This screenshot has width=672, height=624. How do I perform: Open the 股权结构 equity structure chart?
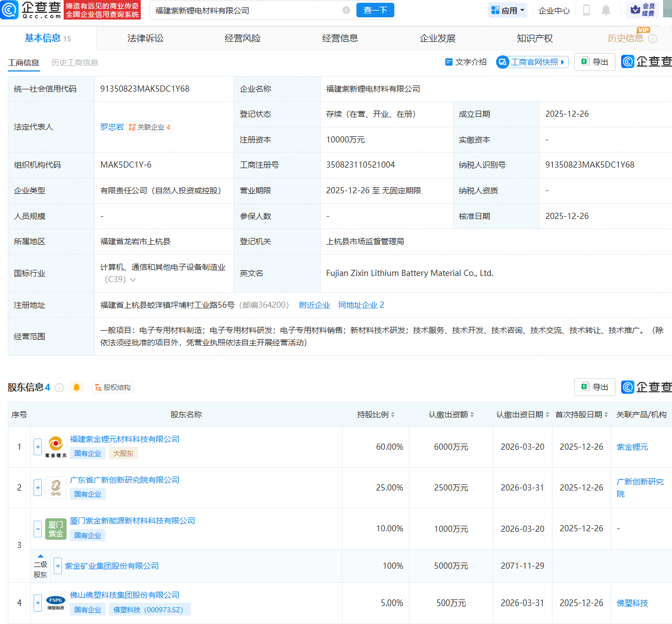(113, 387)
